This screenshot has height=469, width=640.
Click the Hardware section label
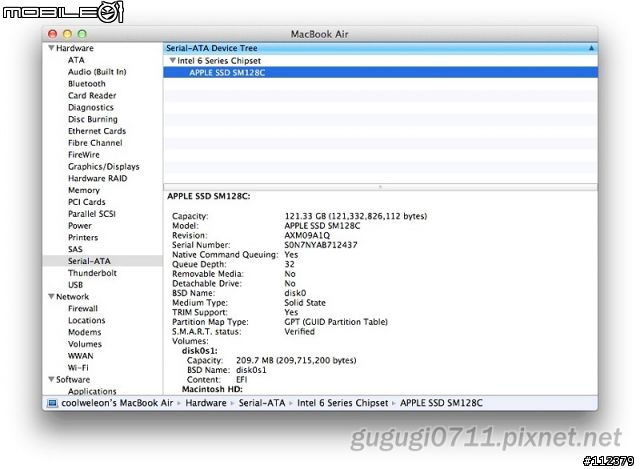tap(75, 48)
